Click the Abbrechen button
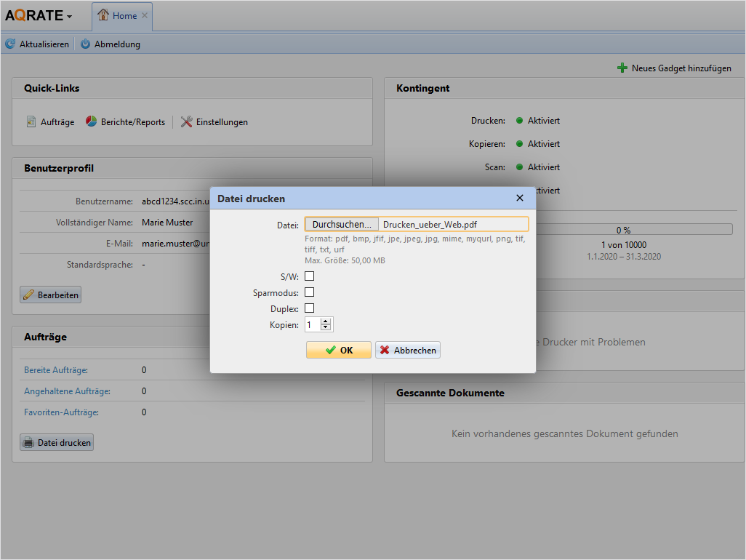The image size is (746, 560). [408, 350]
